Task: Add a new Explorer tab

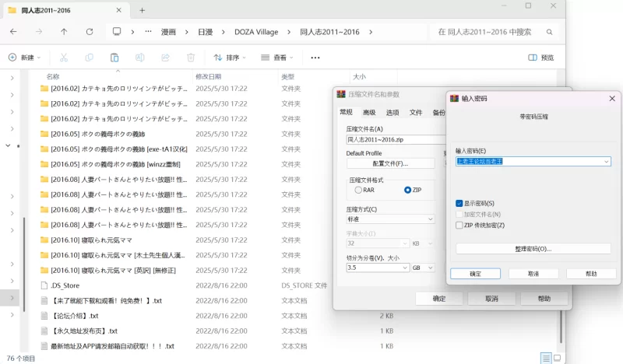Action: (x=142, y=10)
